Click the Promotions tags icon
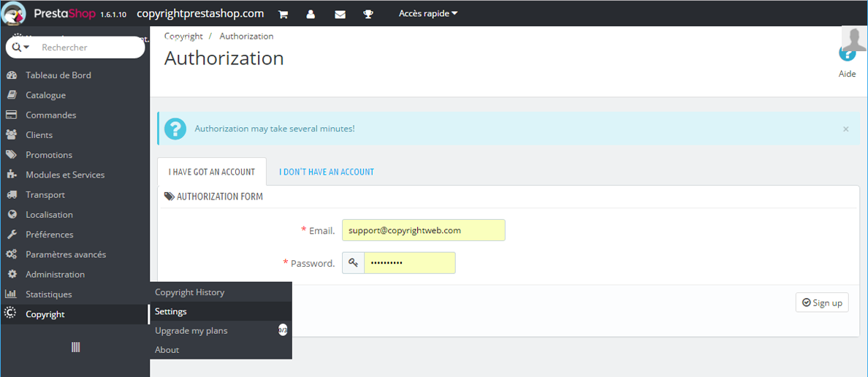Viewport: 868px width, 377px height. (x=11, y=155)
